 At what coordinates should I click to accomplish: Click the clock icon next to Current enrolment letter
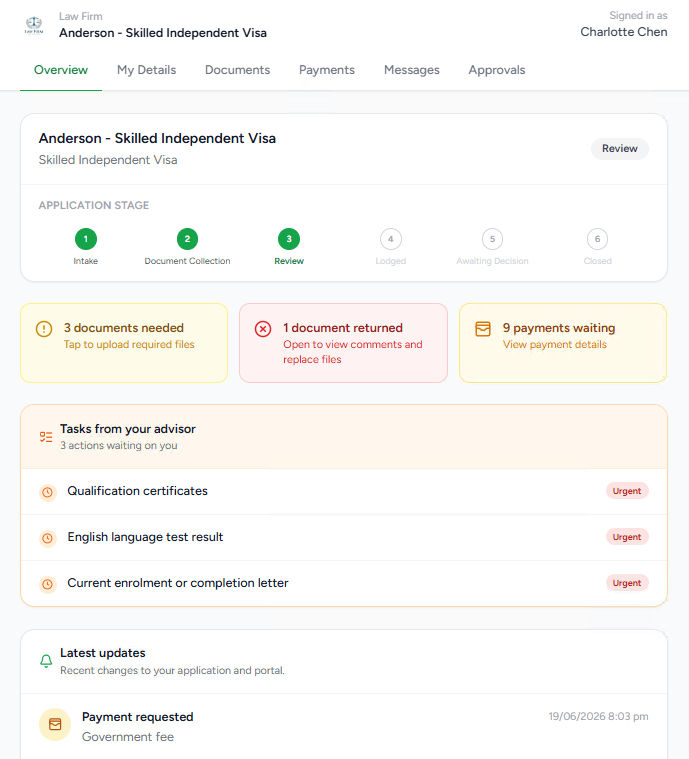[47, 584]
